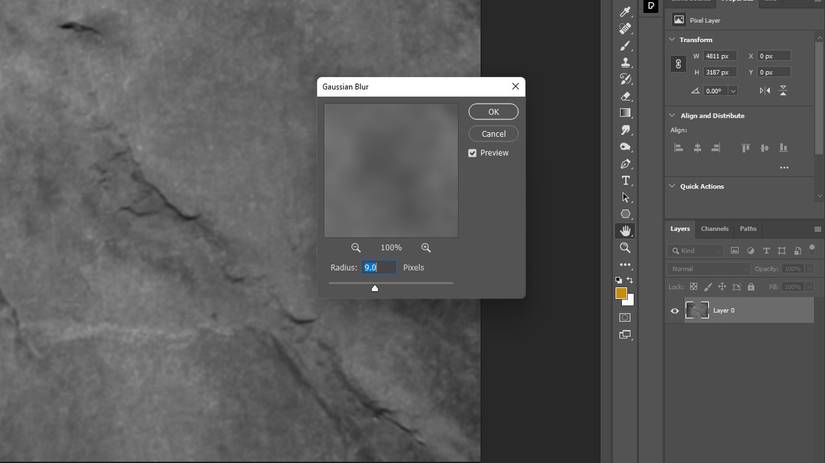825x463 pixels.
Task: Open the Layers panel menu
Action: [x=817, y=229]
